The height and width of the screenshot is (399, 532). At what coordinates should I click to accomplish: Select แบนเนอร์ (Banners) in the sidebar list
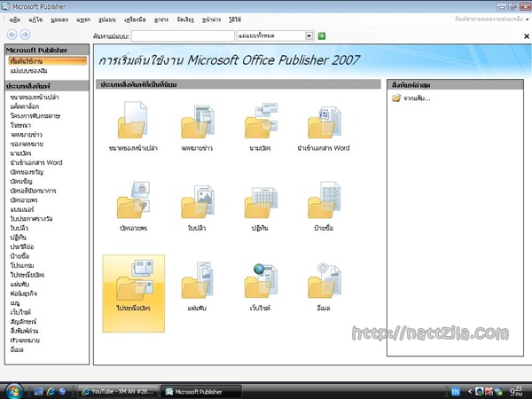22,209
